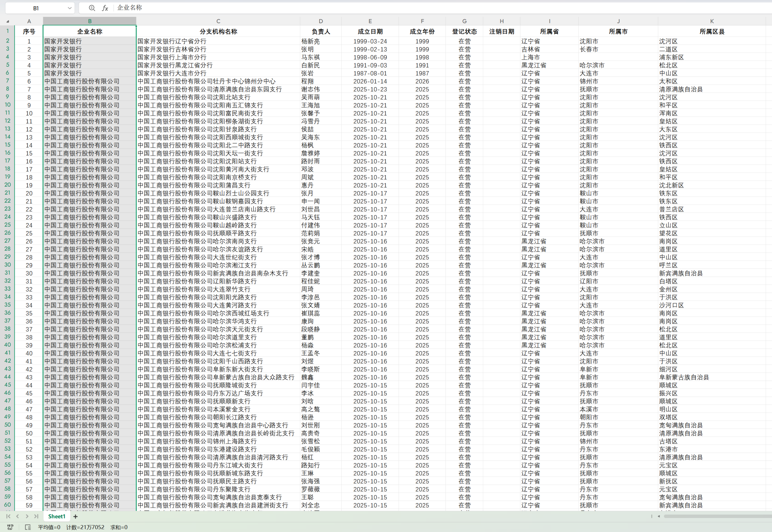Select column C header
Image resolution: width=772 pixels, height=532 pixels.
coord(218,21)
